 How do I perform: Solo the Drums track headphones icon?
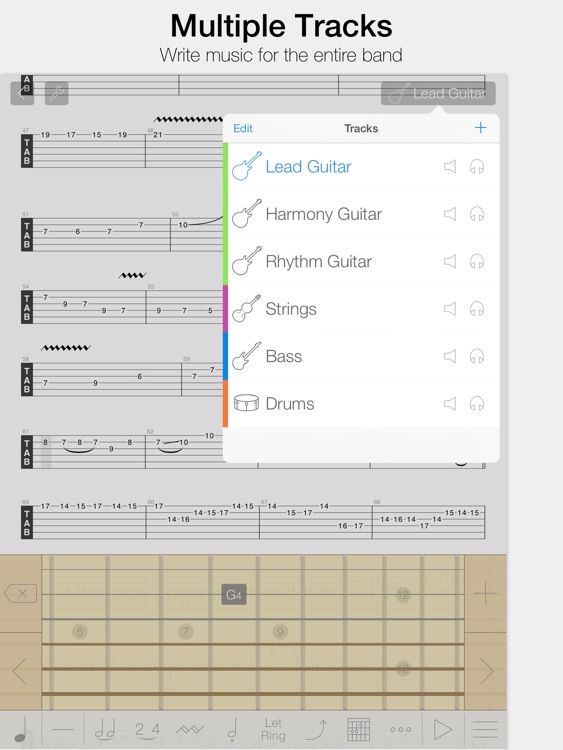coord(476,403)
